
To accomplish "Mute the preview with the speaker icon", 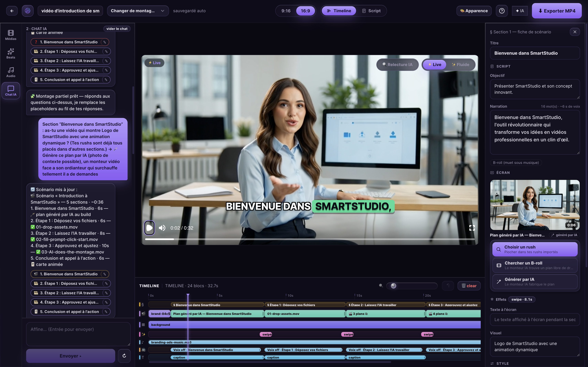I will coord(162,228).
